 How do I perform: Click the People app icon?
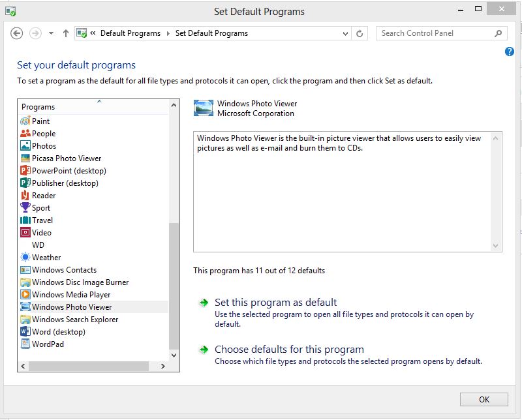click(x=25, y=134)
